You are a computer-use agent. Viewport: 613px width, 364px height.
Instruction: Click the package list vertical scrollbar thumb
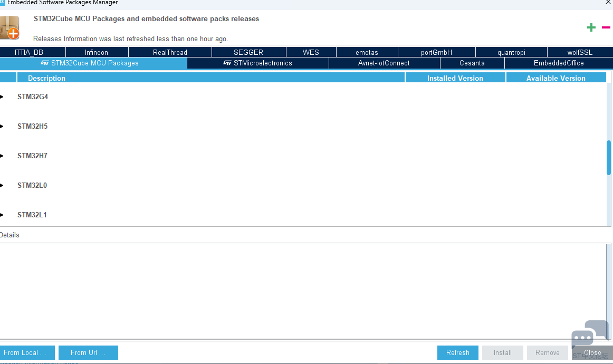pyautogui.click(x=609, y=158)
